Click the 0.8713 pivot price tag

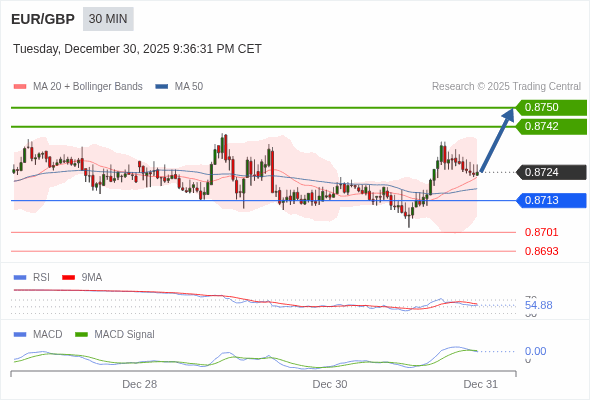(551, 201)
